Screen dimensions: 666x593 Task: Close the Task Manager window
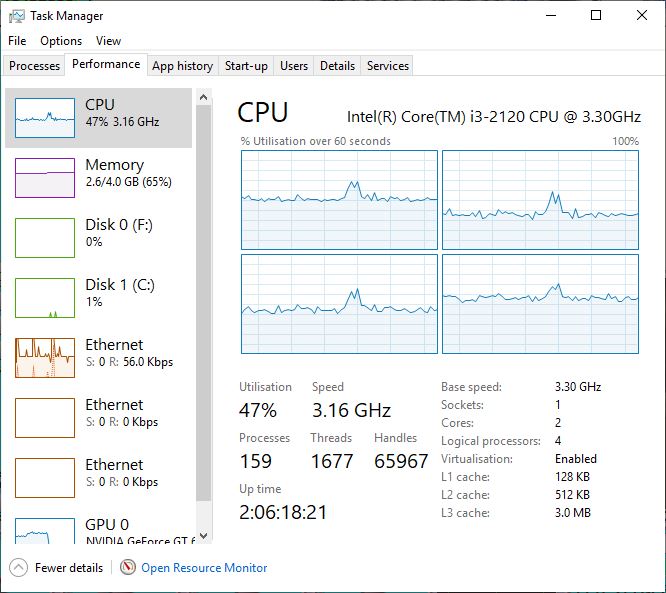pos(642,16)
